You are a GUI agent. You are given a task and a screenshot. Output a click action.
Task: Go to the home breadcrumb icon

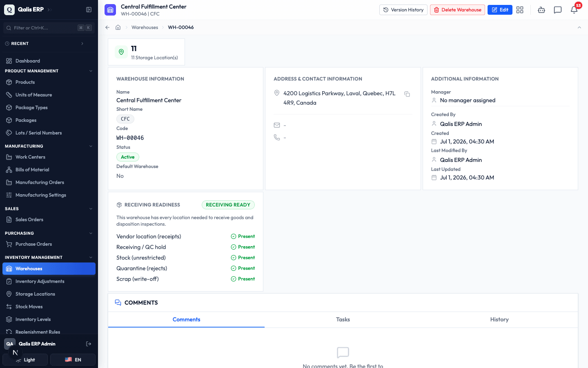click(x=118, y=27)
